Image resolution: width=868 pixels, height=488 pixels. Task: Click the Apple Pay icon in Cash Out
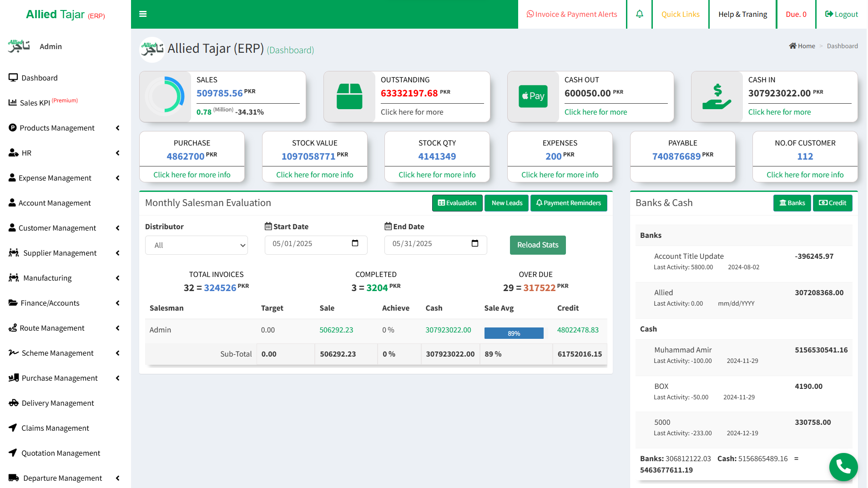(533, 96)
